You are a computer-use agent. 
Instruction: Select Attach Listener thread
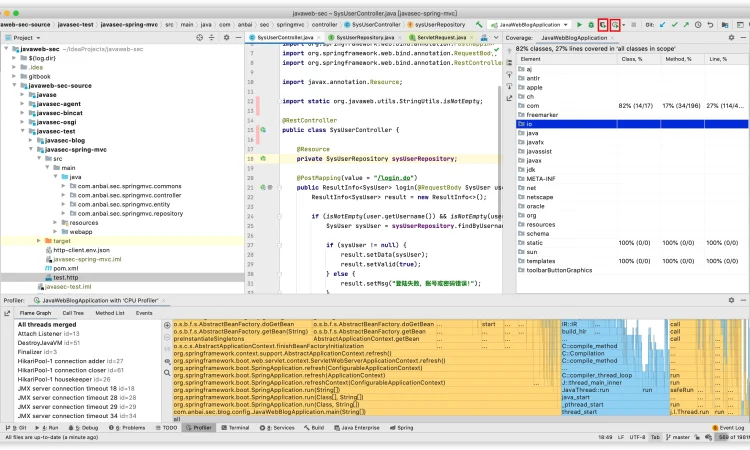tap(48, 333)
